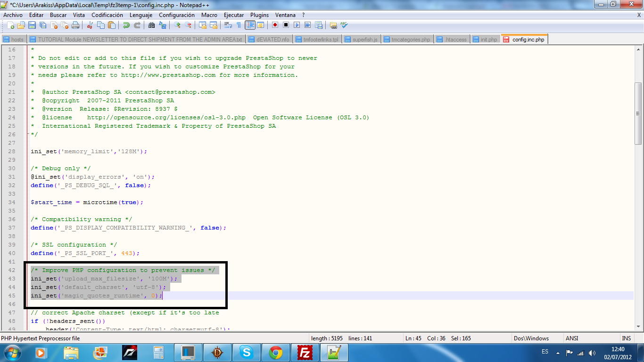
Task: Toggle show all characters (pilcrow)
Action: [239, 25]
